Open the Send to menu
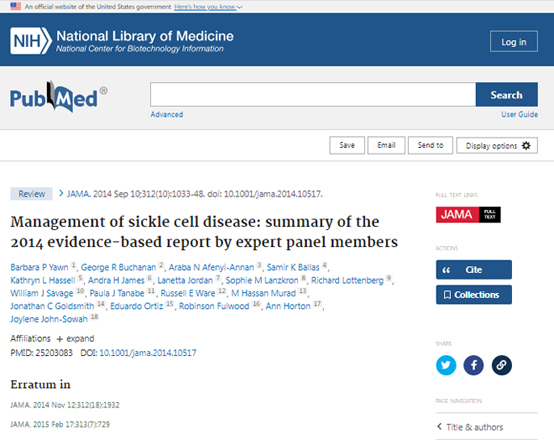 coord(430,145)
